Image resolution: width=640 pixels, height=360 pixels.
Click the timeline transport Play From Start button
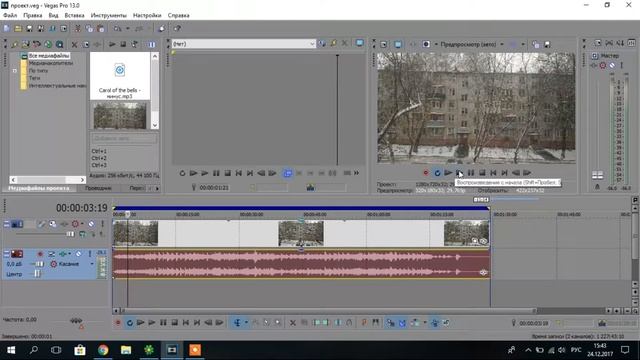click(140, 323)
